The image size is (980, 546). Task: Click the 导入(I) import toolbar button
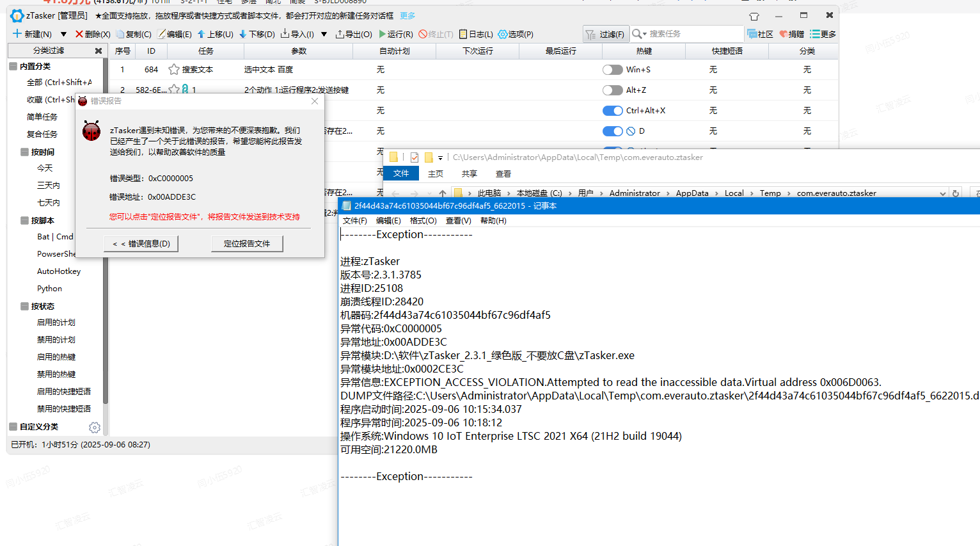[x=297, y=34]
